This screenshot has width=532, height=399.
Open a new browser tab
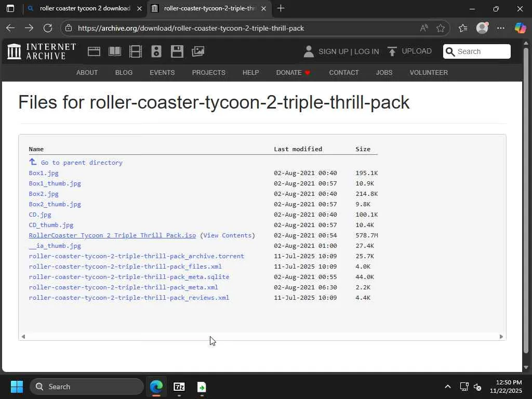pyautogui.click(x=281, y=8)
